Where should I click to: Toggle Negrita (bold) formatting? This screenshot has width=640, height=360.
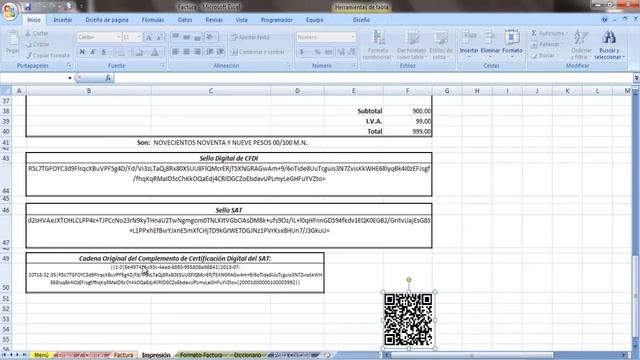(x=82, y=52)
